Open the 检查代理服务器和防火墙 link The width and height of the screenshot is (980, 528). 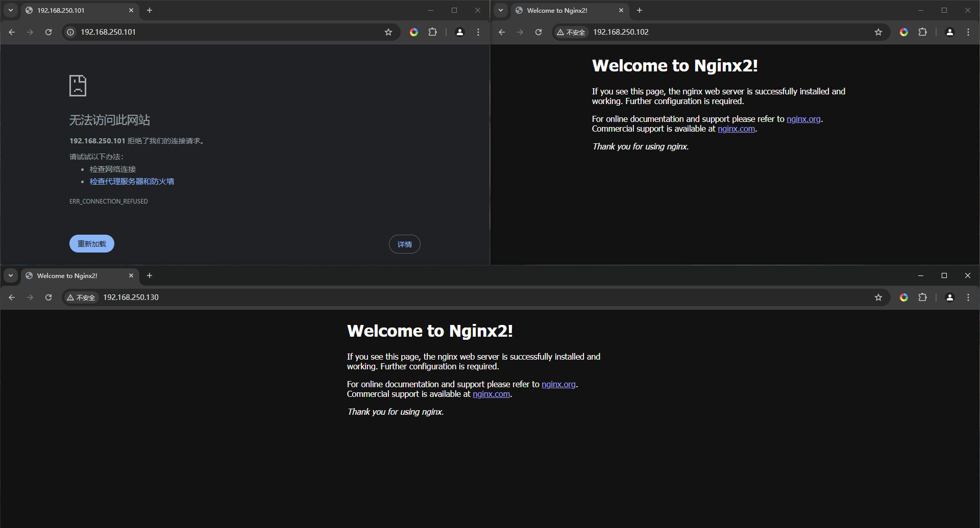tap(132, 182)
